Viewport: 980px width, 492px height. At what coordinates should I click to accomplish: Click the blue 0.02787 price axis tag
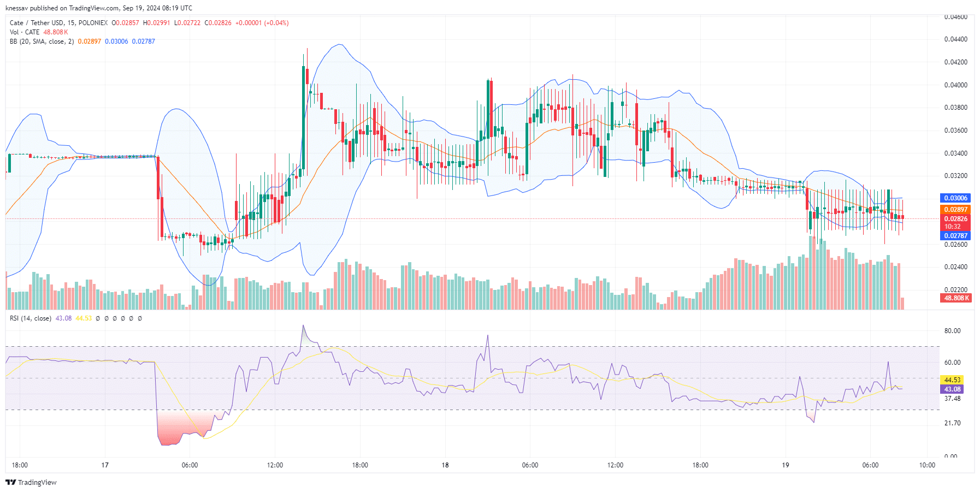[955, 236]
